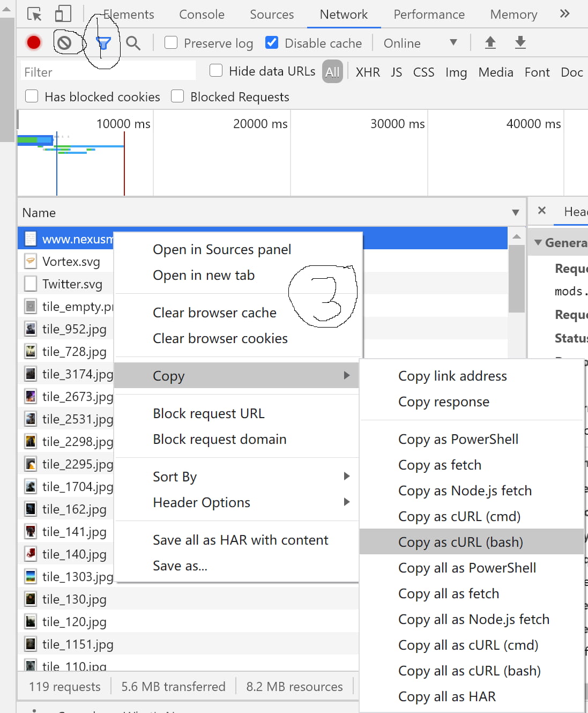This screenshot has width=588, height=713.
Task: Check Has blocked cookies
Action: [x=32, y=96]
